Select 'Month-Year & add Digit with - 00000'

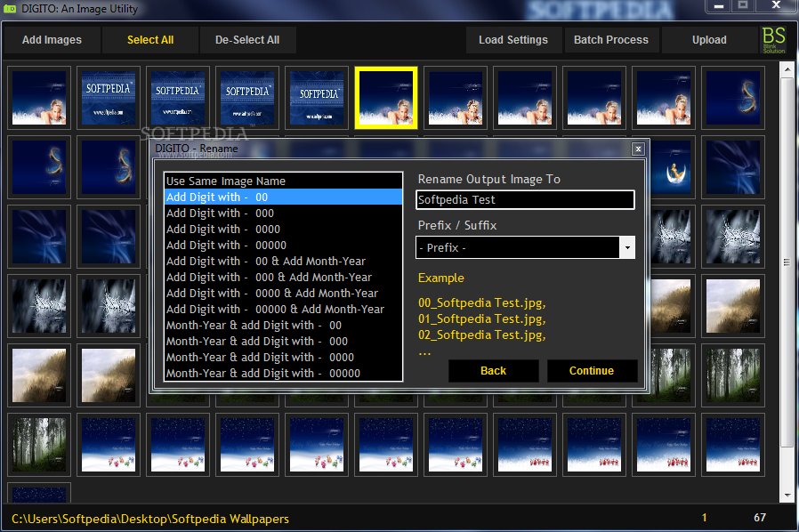[283, 373]
